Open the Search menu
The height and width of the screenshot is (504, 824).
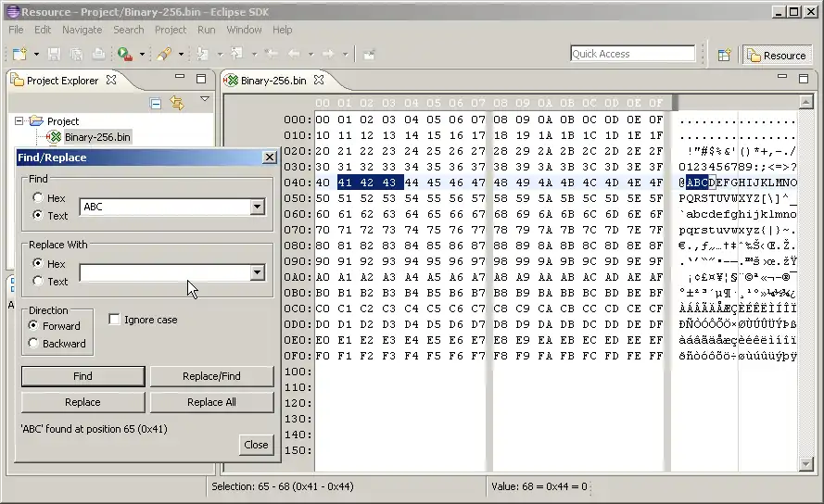coord(128,30)
